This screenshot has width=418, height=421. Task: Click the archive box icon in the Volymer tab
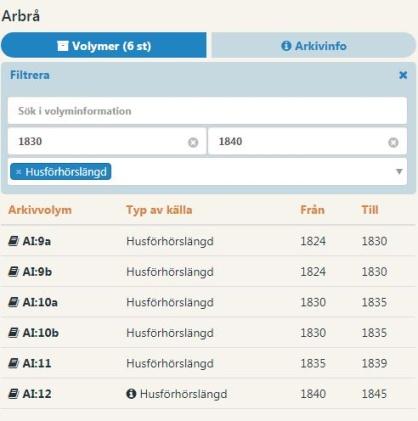tap(63, 46)
